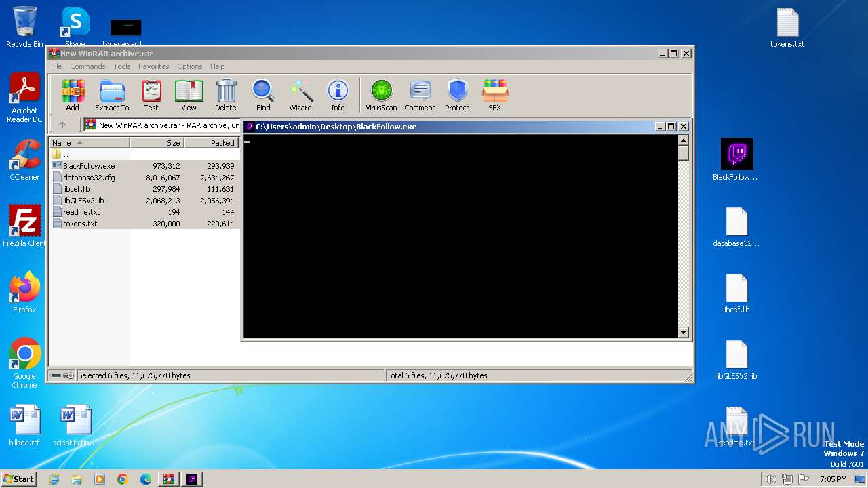Open the Favorites menu
This screenshot has width=868, height=488.
tap(154, 66)
